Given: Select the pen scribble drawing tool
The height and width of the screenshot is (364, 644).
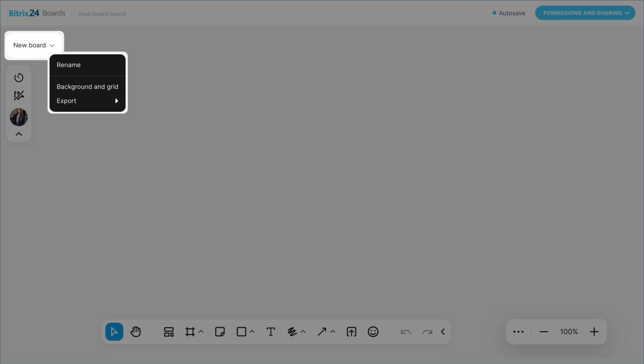Looking at the screenshot, I should point(292,332).
